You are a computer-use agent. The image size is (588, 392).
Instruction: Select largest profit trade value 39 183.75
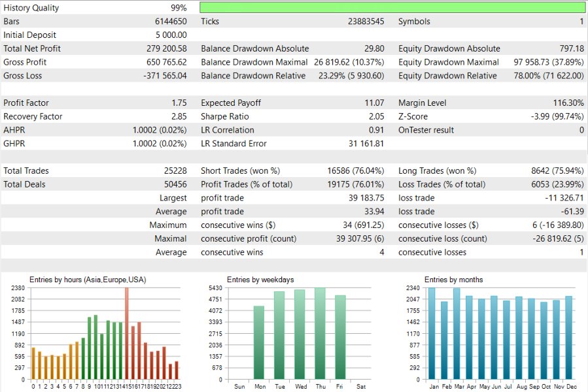(x=366, y=197)
